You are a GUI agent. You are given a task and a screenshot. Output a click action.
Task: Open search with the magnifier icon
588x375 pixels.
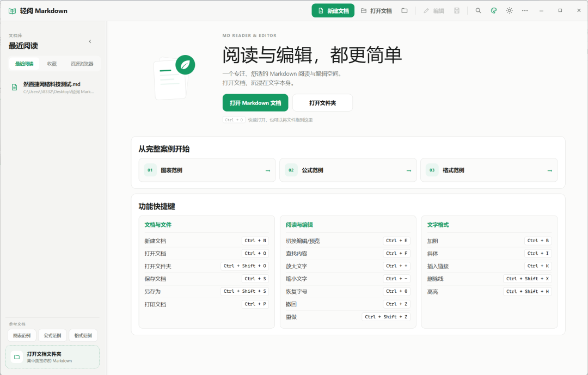point(478,11)
